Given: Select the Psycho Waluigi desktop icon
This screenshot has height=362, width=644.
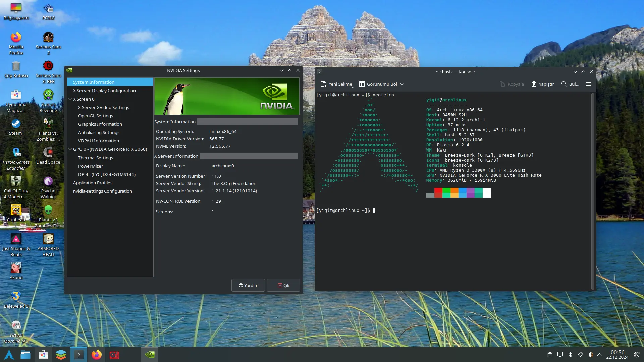Looking at the screenshot, I should click(48, 187).
